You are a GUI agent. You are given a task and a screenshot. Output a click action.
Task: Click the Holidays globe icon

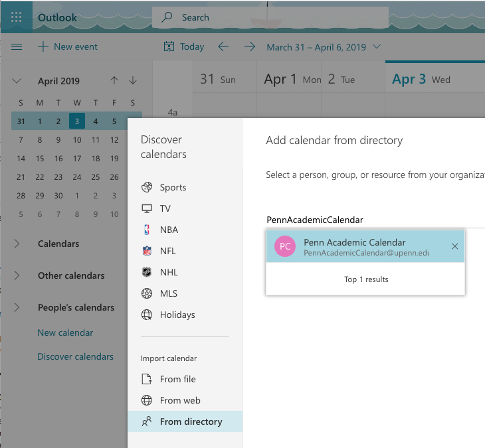click(x=147, y=315)
